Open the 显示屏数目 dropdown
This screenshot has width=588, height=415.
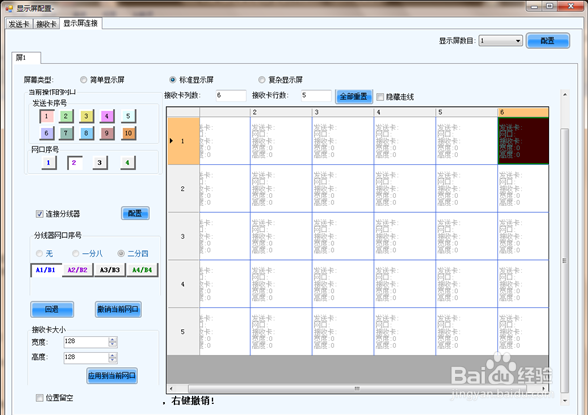pos(501,40)
